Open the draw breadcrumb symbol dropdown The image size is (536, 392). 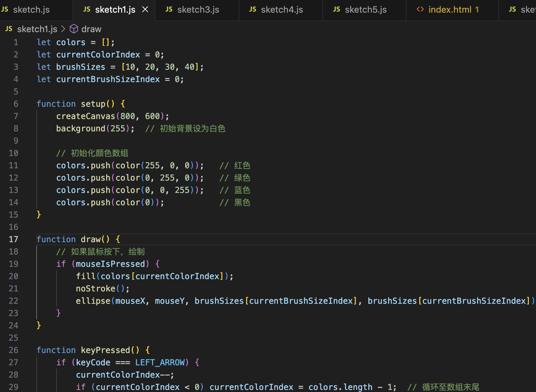91,29
